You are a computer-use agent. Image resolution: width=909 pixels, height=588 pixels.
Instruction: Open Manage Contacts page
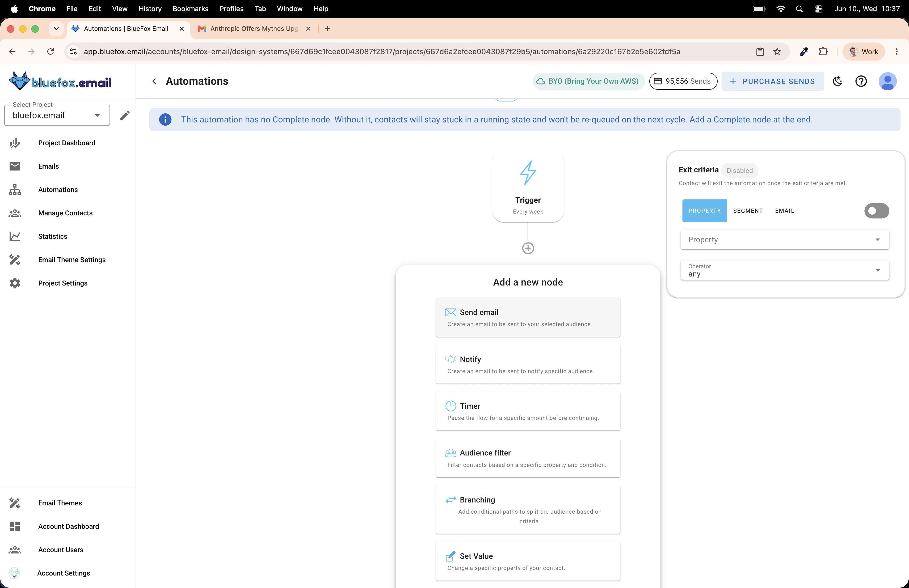65,213
